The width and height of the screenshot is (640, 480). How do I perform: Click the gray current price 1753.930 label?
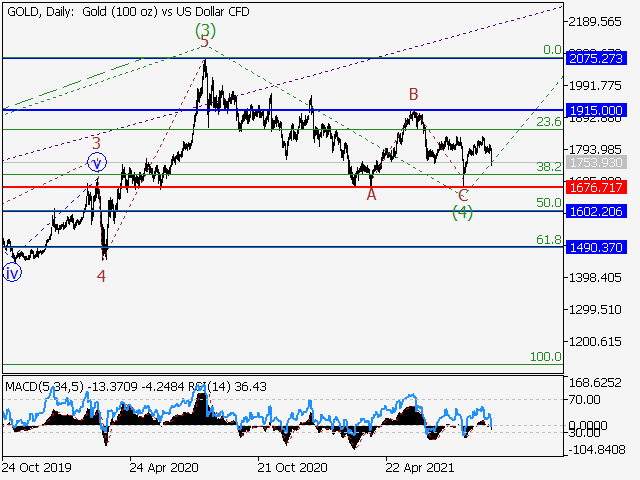pyautogui.click(x=596, y=162)
